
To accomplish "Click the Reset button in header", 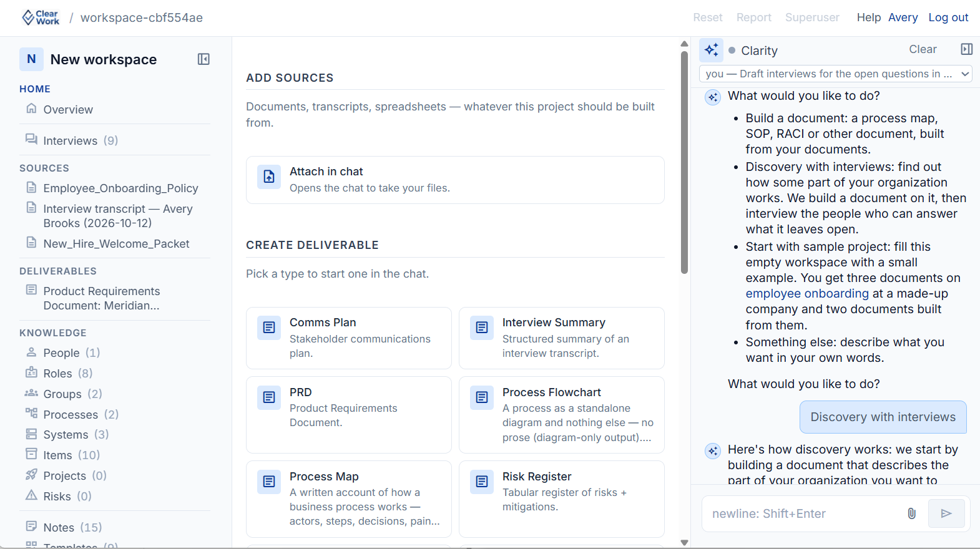I will 708,17.
